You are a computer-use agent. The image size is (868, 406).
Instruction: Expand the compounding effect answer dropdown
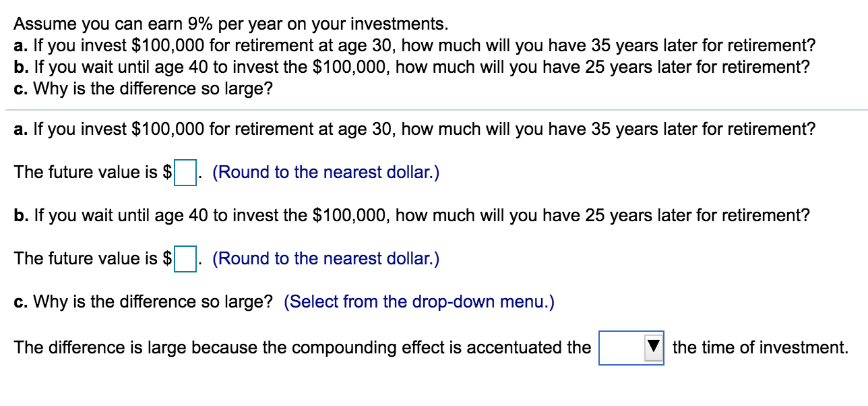[631, 347]
